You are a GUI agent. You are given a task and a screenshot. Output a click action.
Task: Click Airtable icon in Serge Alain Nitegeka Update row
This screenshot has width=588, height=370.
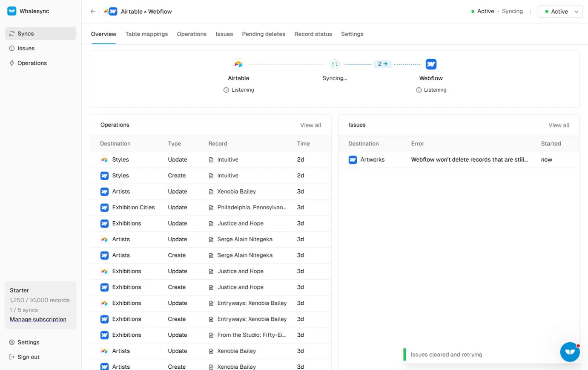click(x=104, y=240)
